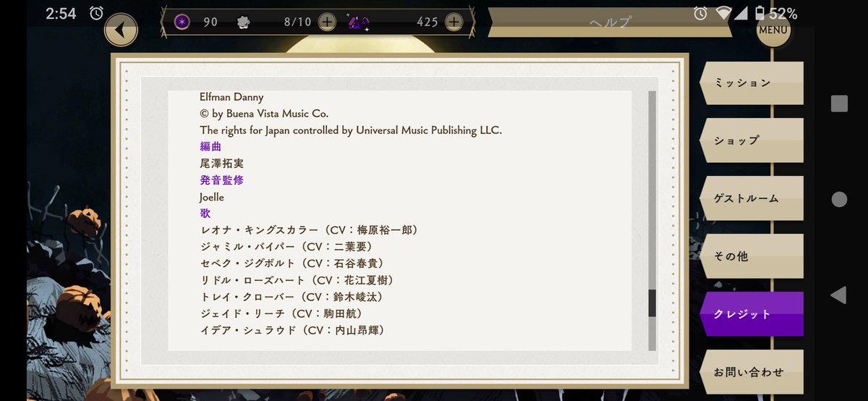Tap the Wi-Fi status icon

coord(723,13)
